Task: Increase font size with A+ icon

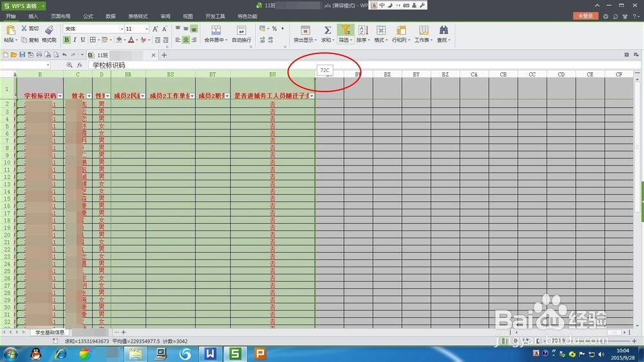Action: pyautogui.click(x=155, y=29)
